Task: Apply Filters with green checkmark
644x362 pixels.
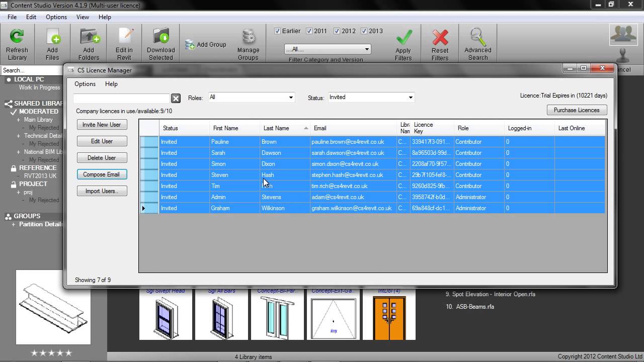Action: [x=404, y=45]
